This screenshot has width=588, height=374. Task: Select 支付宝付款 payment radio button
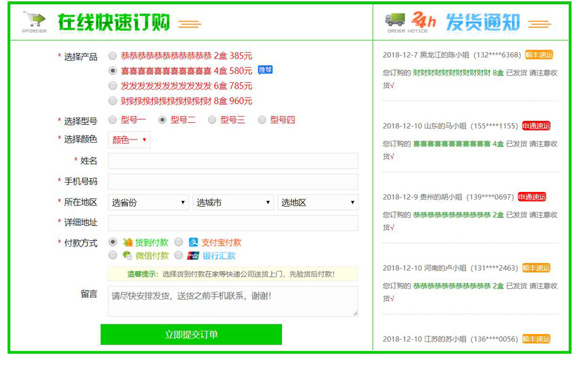pos(179,242)
